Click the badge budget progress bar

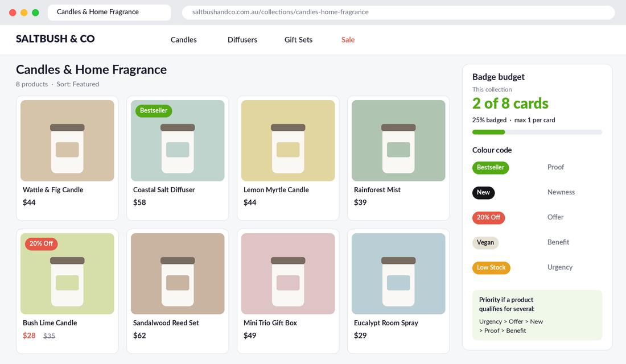click(537, 132)
